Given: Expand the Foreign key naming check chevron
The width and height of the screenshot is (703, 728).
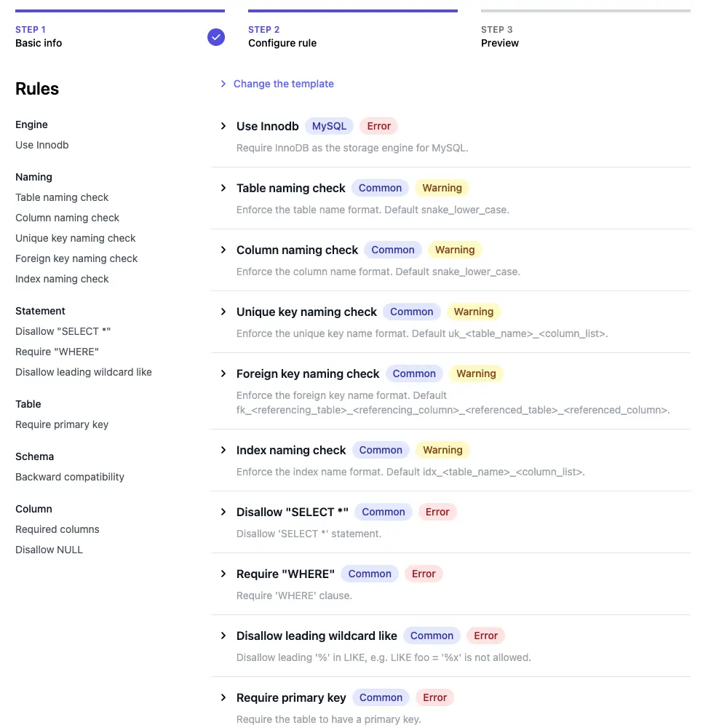Looking at the screenshot, I should point(223,373).
